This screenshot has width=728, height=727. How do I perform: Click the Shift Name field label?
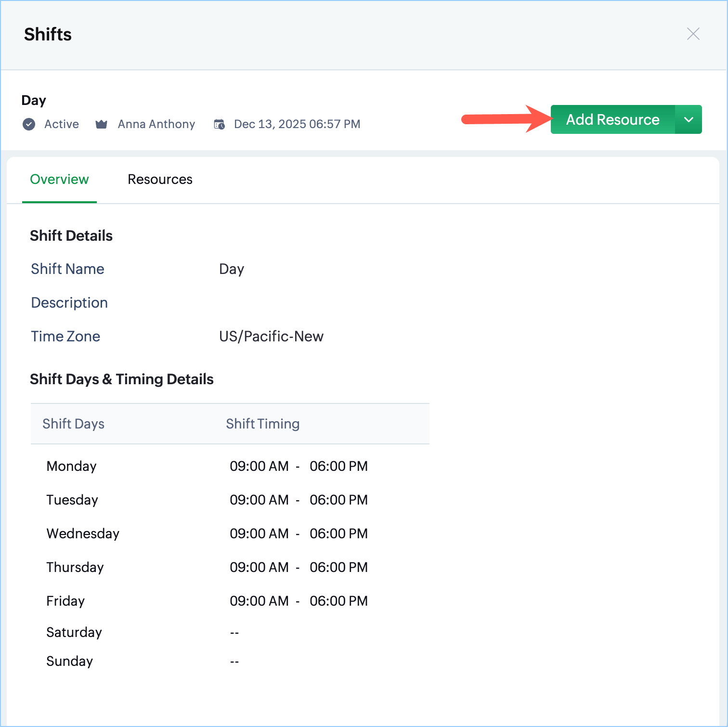tap(67, 269)
